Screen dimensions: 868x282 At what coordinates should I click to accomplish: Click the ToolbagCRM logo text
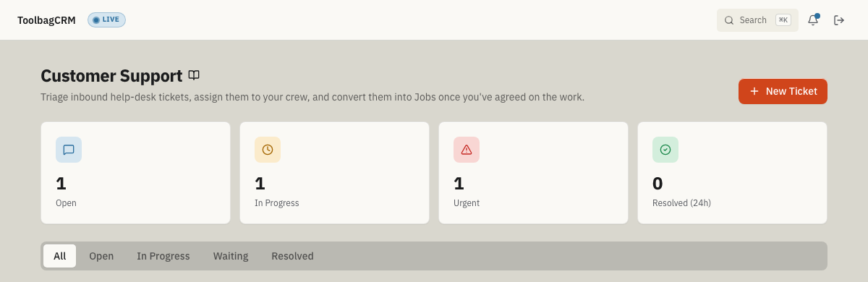click(x=46, y=20)
